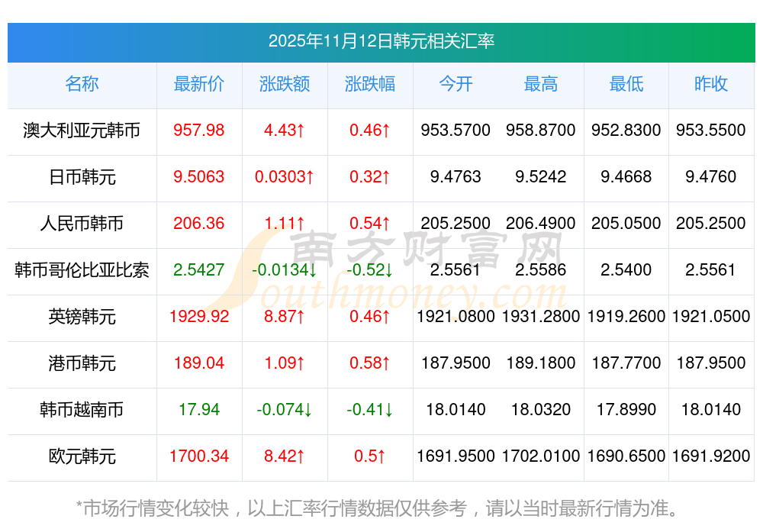Image resolution: width=763 pixels, height=532 pixels.
Task: Click the change value 1.11↑
Action: 284,224
